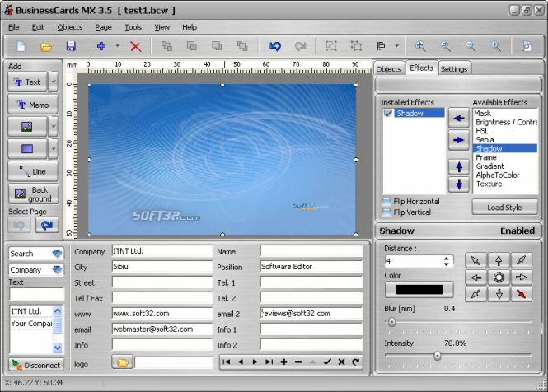The image size is (548, 392).
Task: Center the shadow with the middle circle
Action: pyautogui.click(x=499, y=278)
